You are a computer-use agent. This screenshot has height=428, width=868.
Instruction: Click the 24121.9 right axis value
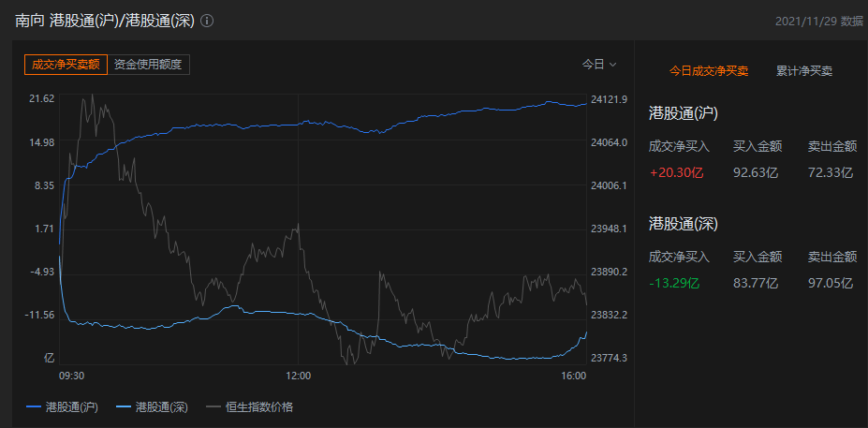609,99
